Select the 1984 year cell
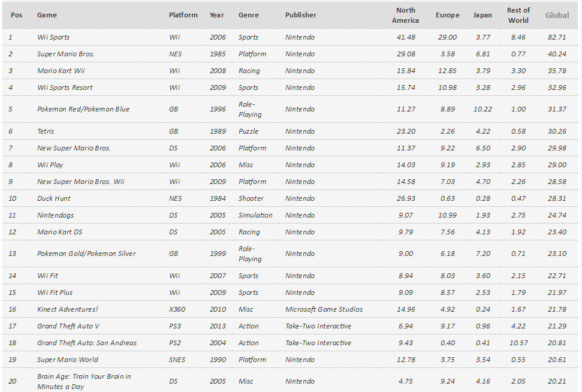This screenshot has width=582, height=392. (x=218, y=198)
